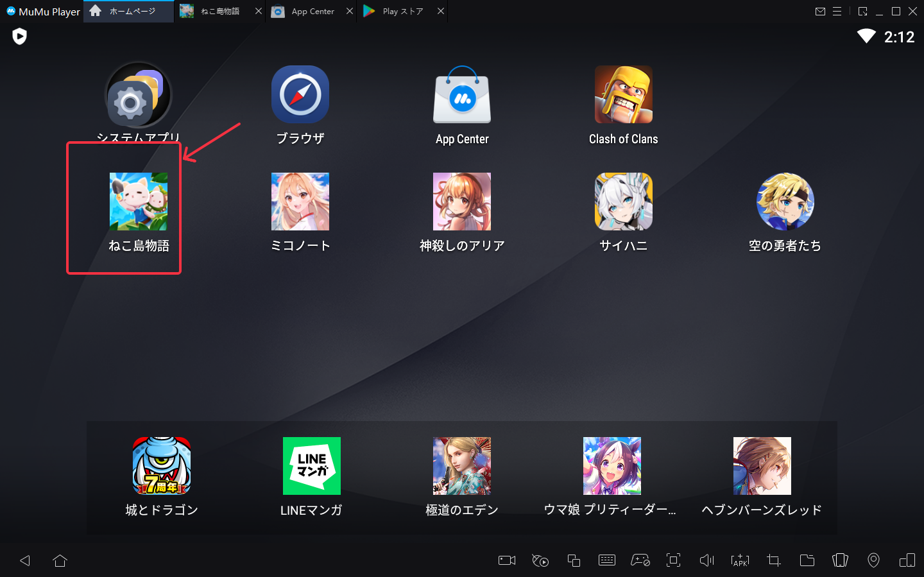
Task: Click the shield play icon at top left
Action: [x=20, y=37]
